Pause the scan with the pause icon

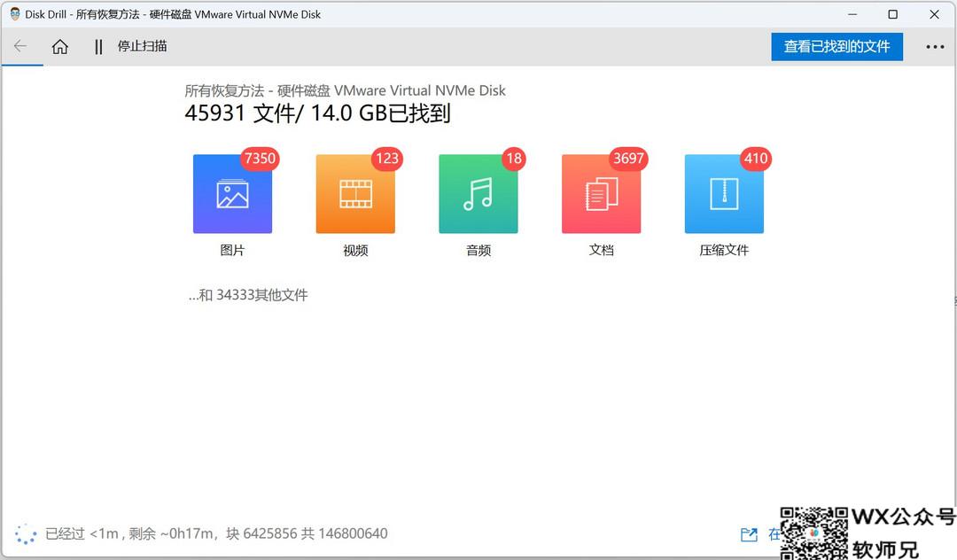(x=98, y=46)
